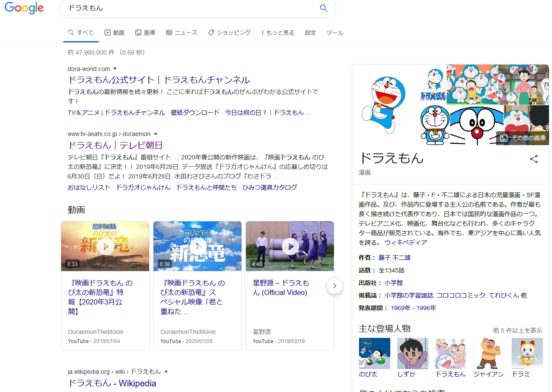Screen dimensions: 552x392
Task: Click the 主な登場人物 heading
Action: pos(385,328)
